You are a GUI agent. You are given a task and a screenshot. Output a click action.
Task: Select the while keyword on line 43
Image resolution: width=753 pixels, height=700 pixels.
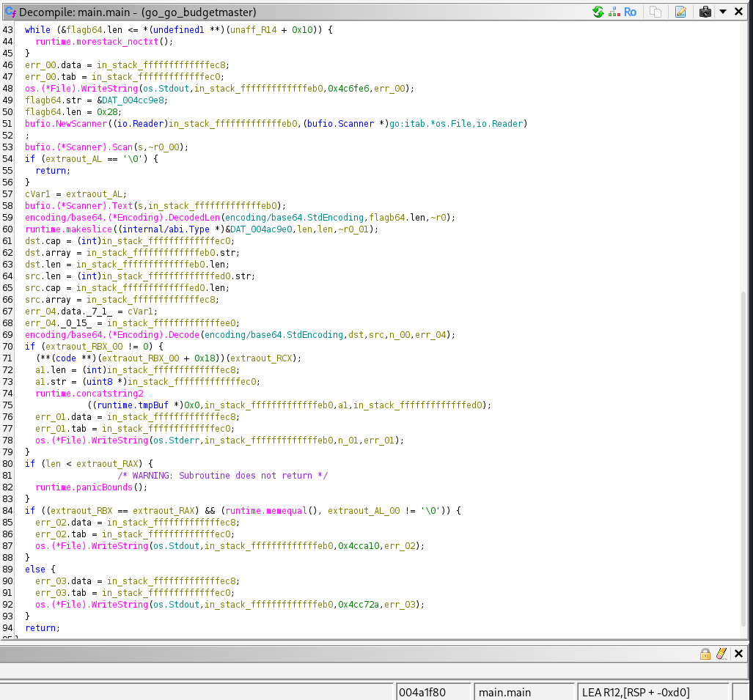click(37, 30)
